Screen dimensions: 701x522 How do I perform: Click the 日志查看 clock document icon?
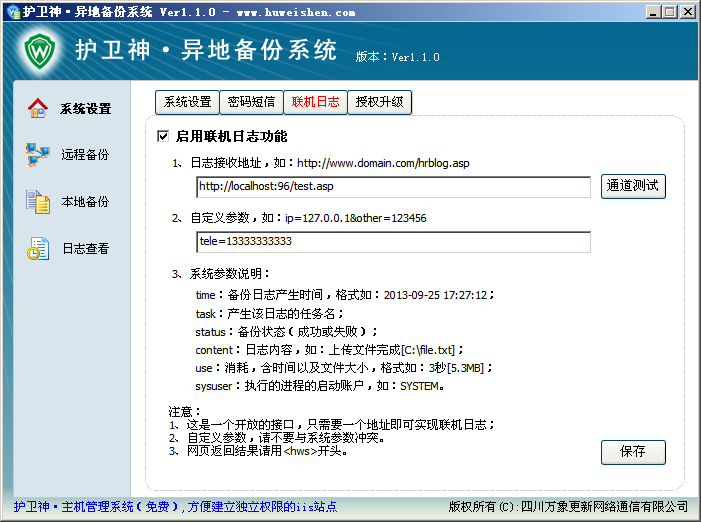pos(38,248)
